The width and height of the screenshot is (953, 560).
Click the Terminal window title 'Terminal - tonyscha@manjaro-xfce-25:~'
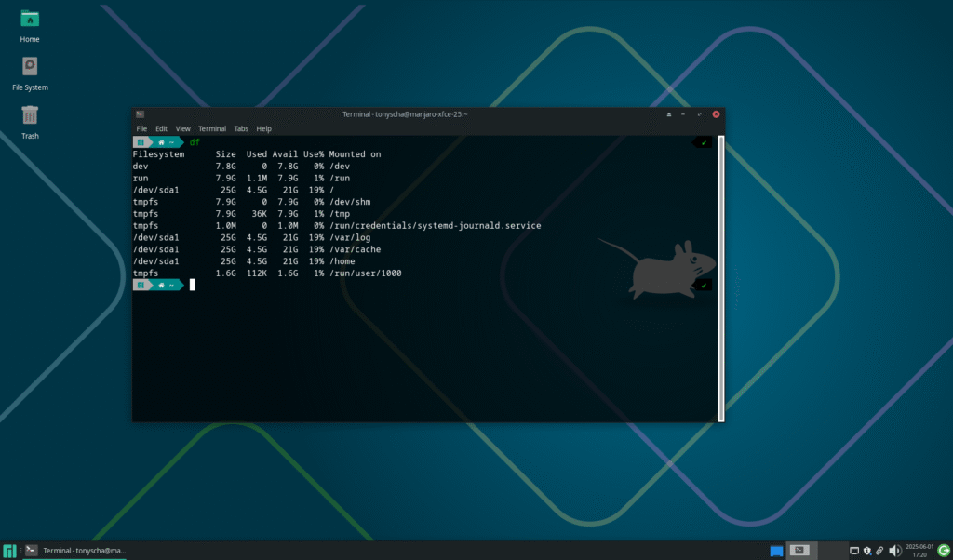coord(405,114)
